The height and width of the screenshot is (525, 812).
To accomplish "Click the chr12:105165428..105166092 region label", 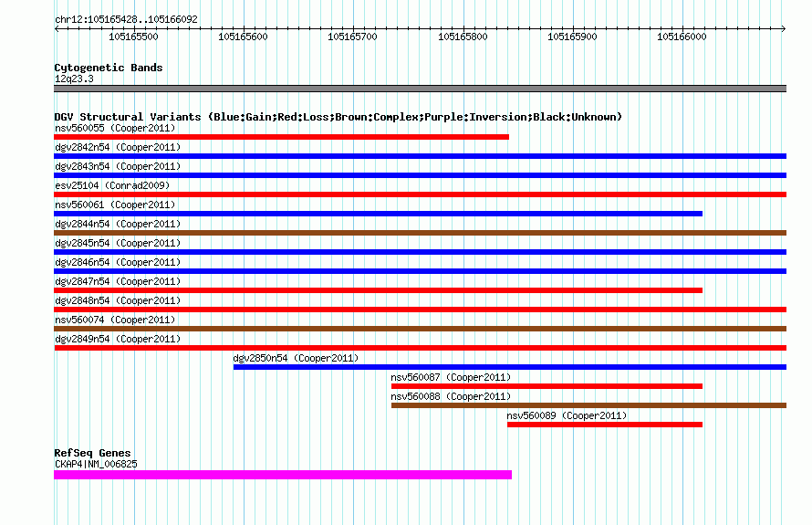I will tap(126, 19).
